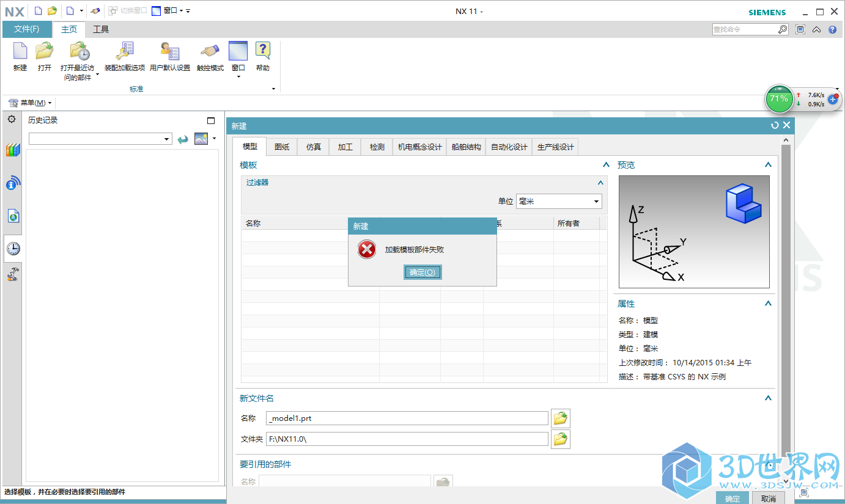Image resolution: width=845 pixels, height=504 pixels.
Task: Click 确定(O) in the error message box
Action: pos(422,272)
